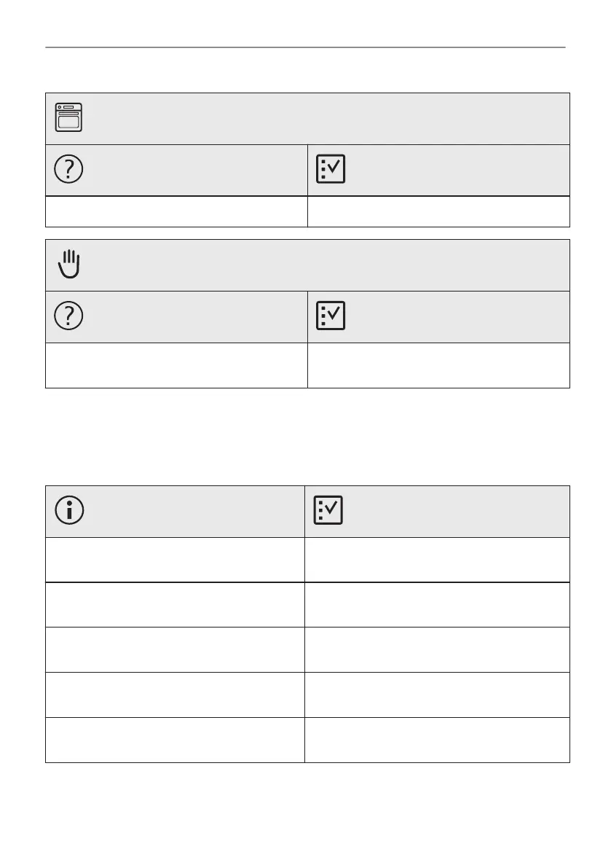Select the empty cell below the oven section's question mark
The width and height of the screenshot is (611, 868).
pyautogui.click(x=176, y=211)
